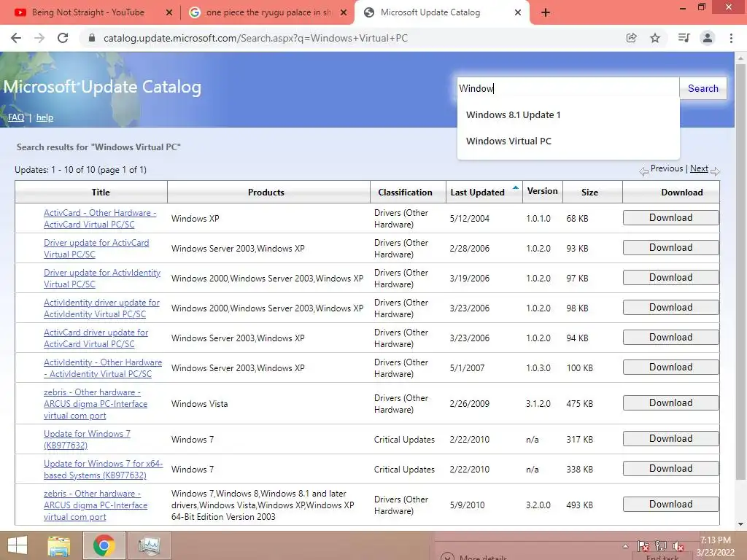Viewport: 747px width, 560px height.
Task: Open Update for Windows 7 (KB977632) link
Action: pyautogui.click(x=87, y=440)
